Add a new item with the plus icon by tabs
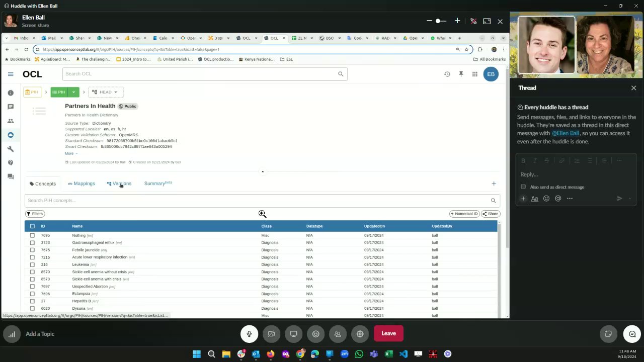Viewport: 644px width, 362px height. pos(494,184)
